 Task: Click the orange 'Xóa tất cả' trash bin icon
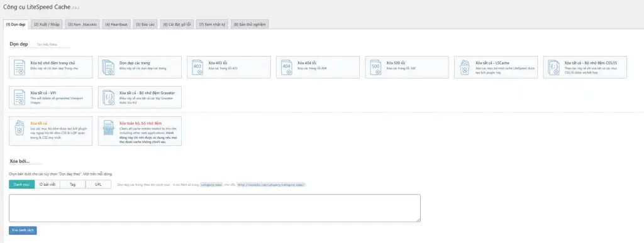[19, 127]
